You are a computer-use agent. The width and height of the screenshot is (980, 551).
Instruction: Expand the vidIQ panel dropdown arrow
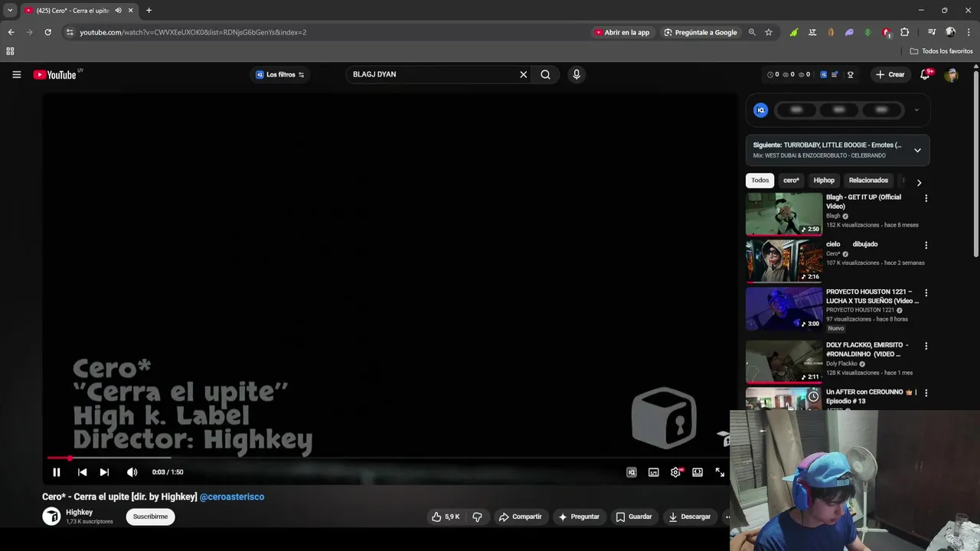916,110
